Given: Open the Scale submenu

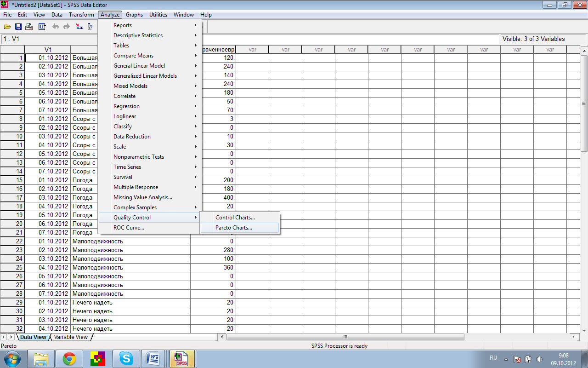Looking at the screenshot, I should click(x=149, y=147).
